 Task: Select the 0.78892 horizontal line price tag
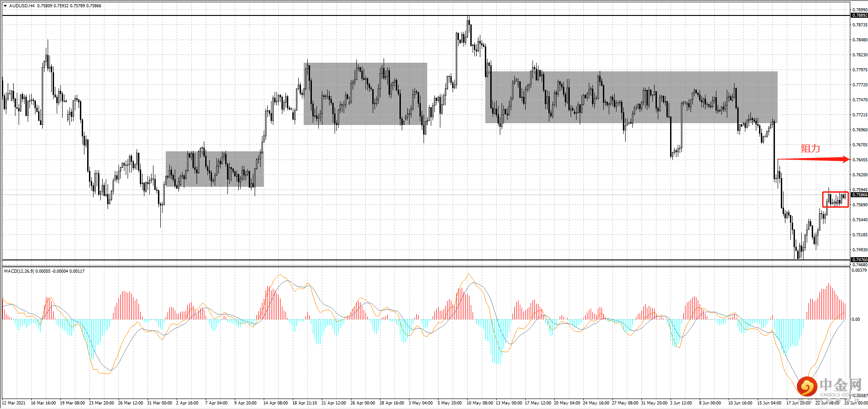(x=859, y=15)
